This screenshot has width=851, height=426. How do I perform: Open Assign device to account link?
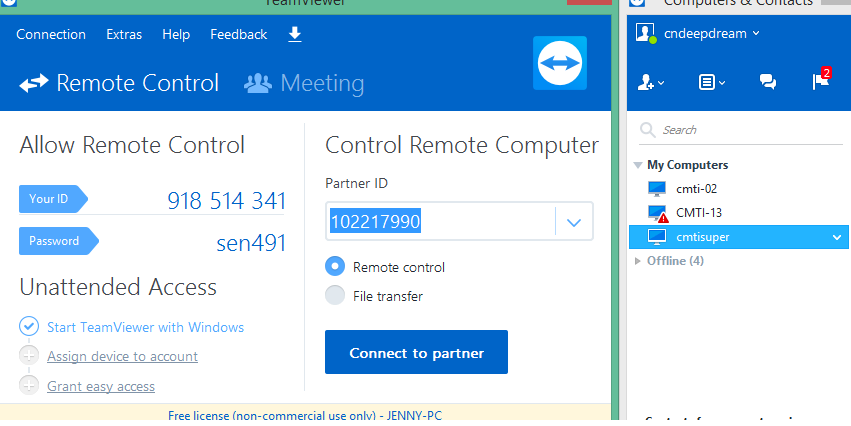[122, 356]
